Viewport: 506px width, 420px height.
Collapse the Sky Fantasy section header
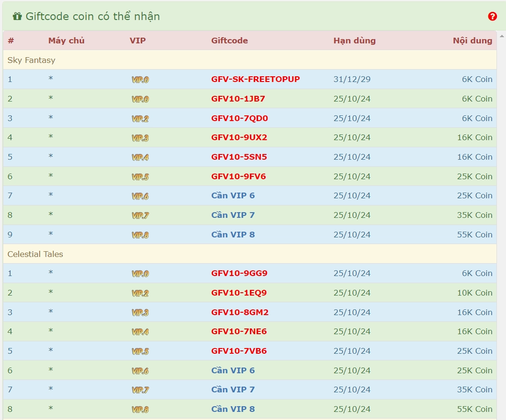31,60
